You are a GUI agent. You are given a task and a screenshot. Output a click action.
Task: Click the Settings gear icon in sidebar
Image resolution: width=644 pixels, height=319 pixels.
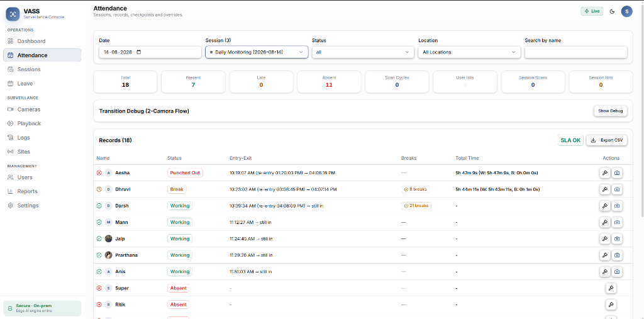pyautogui.click(x=11, y=206)
